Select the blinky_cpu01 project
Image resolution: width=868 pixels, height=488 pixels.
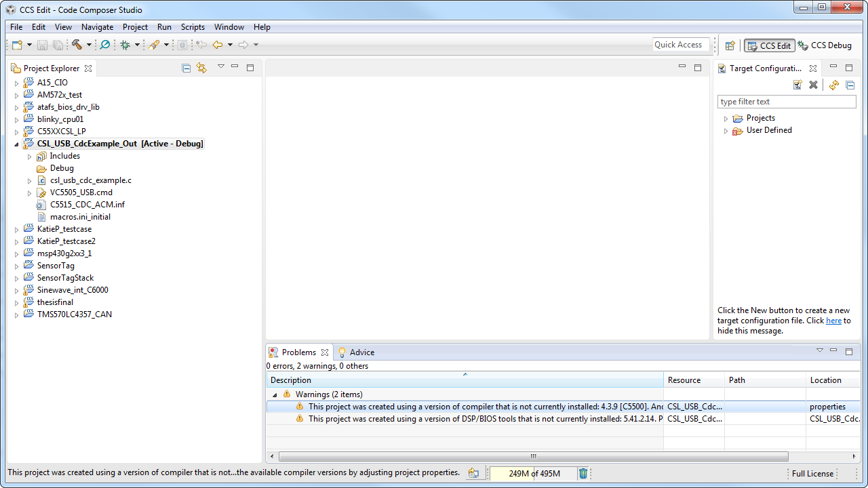60,119
